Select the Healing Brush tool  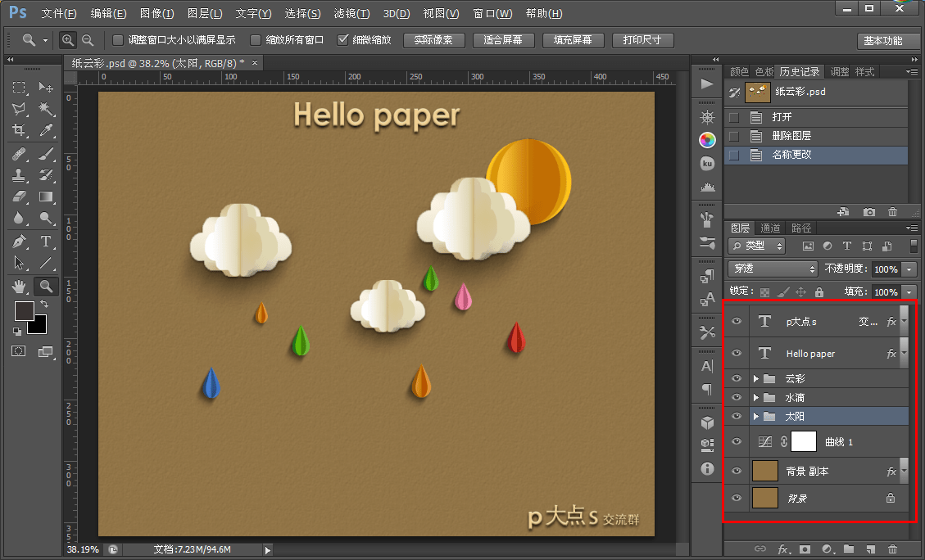point(19,154)
